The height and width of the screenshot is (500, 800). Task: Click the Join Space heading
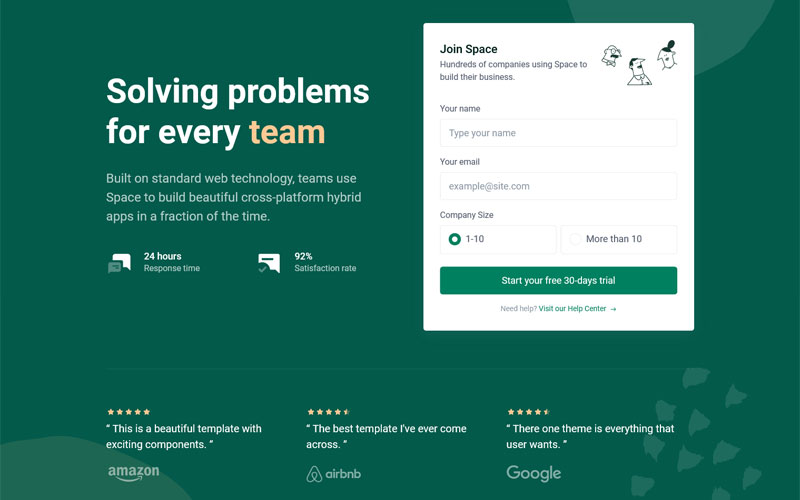click(468, 49)
